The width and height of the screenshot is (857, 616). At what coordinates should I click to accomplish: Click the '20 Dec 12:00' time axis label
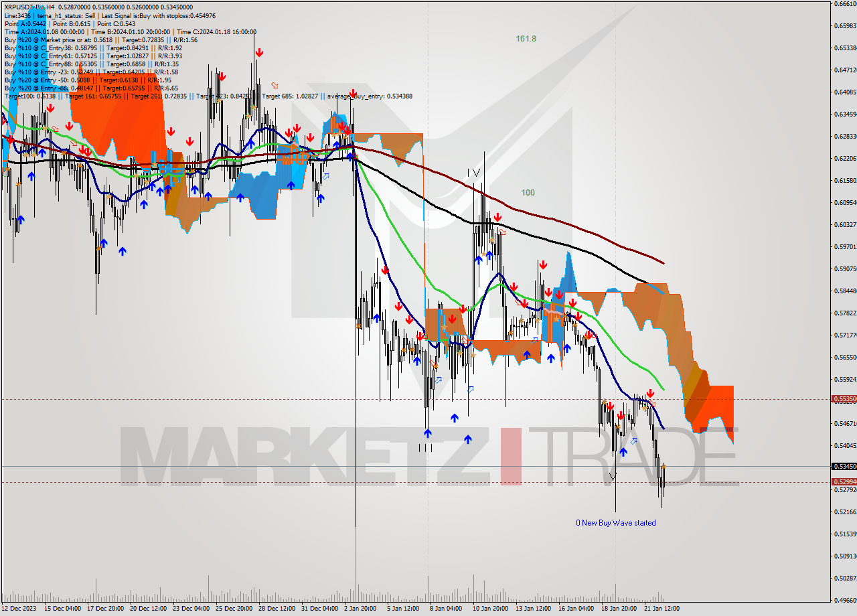148,609
